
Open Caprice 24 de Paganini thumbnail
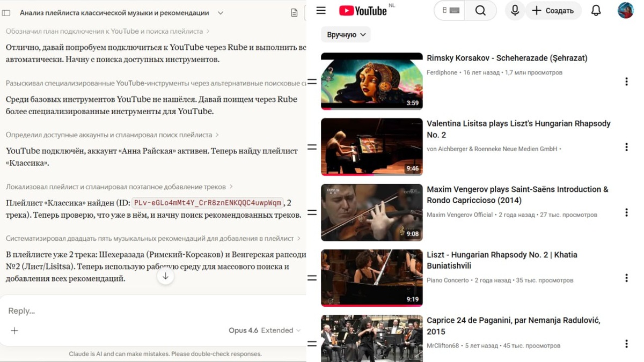point(372,338)
